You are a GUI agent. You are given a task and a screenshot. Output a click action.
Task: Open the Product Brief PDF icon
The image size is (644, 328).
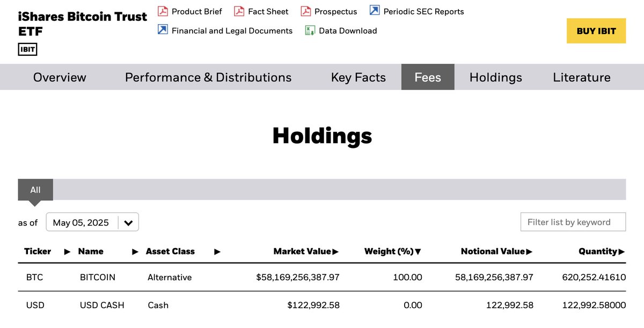162,11
